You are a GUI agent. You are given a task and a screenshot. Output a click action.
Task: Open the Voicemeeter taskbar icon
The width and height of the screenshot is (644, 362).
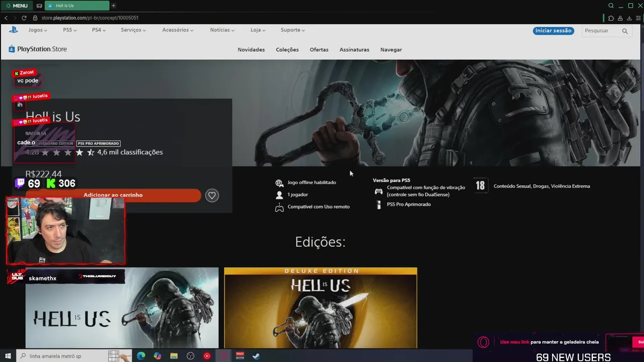pyautogui.click(x=239, y=356)
